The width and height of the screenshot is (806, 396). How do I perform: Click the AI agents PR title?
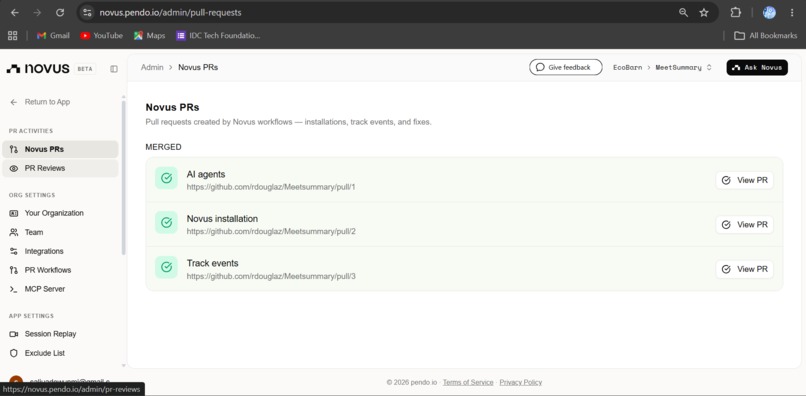tap(206, 174)
